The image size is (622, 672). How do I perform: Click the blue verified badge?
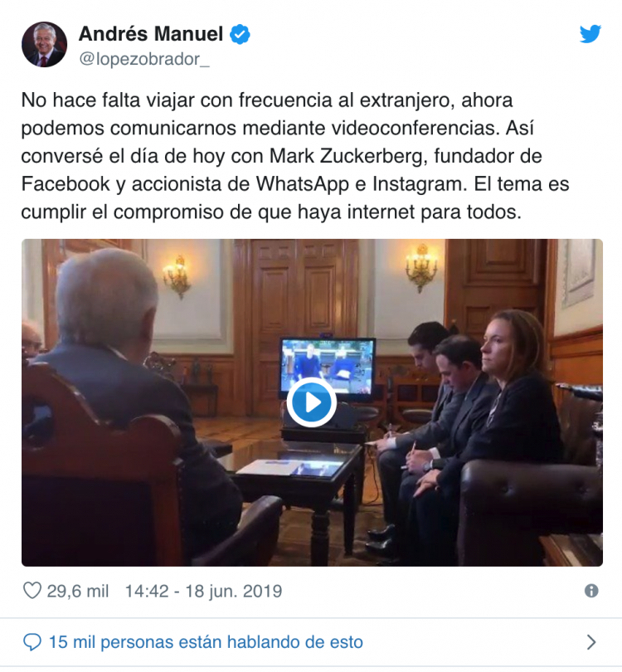pos(241,35)
